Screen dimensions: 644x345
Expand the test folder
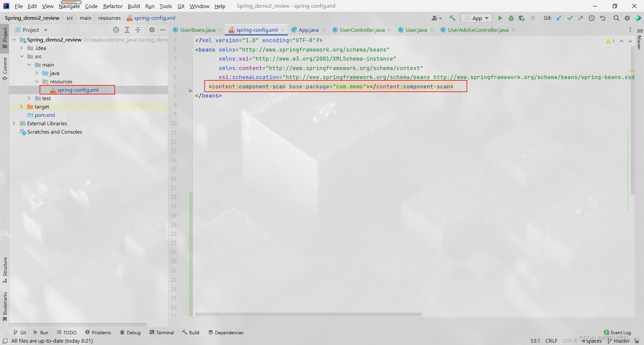(29, 98)
